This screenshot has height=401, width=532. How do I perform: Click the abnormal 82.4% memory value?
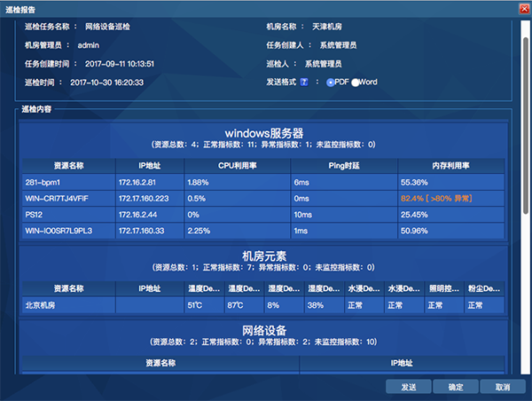(x=437, y=198)
